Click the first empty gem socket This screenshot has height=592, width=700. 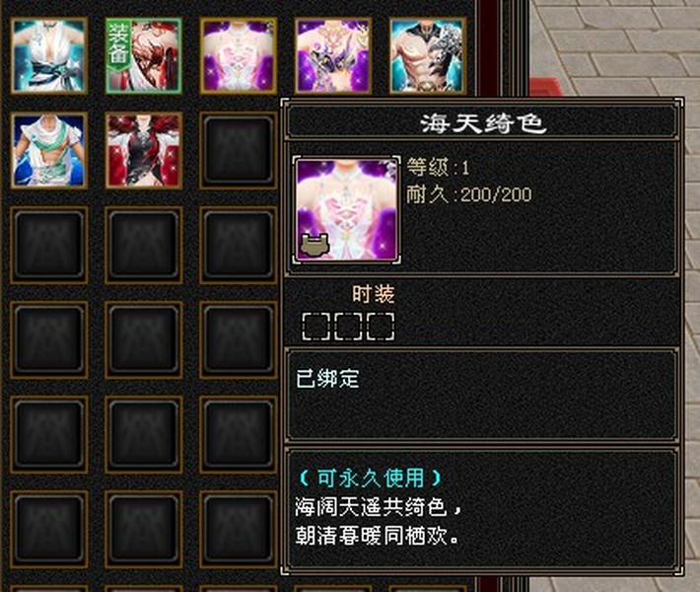tap(315, 327)
